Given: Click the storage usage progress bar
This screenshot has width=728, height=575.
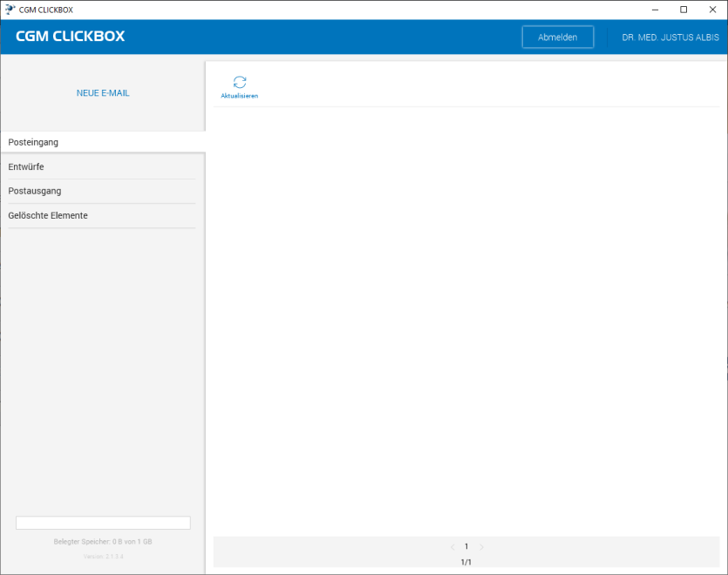Looking at the screenshot, I should (103, 523).
